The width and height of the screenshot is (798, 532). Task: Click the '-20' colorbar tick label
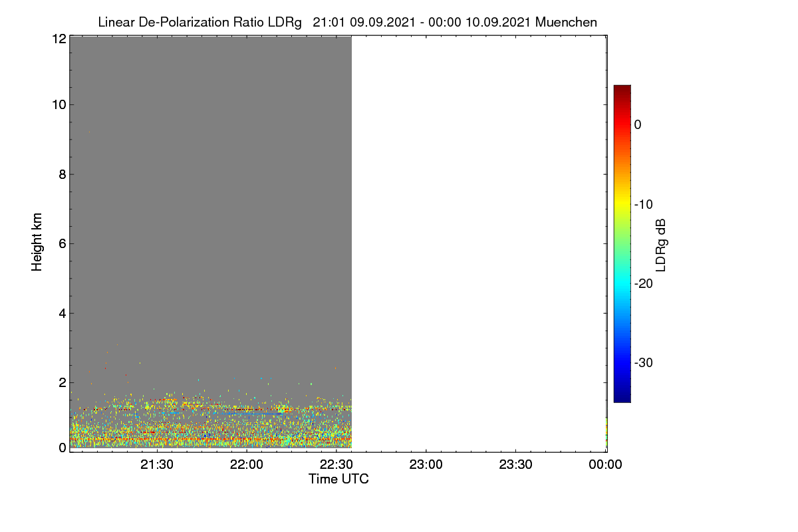[644, 283]
